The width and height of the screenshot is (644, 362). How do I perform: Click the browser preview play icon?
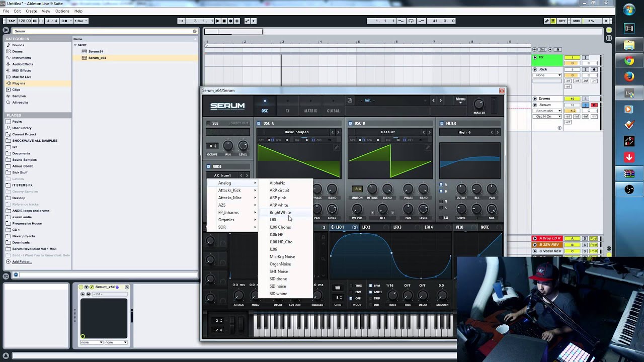pyautogui.click(x=6, y=31)
